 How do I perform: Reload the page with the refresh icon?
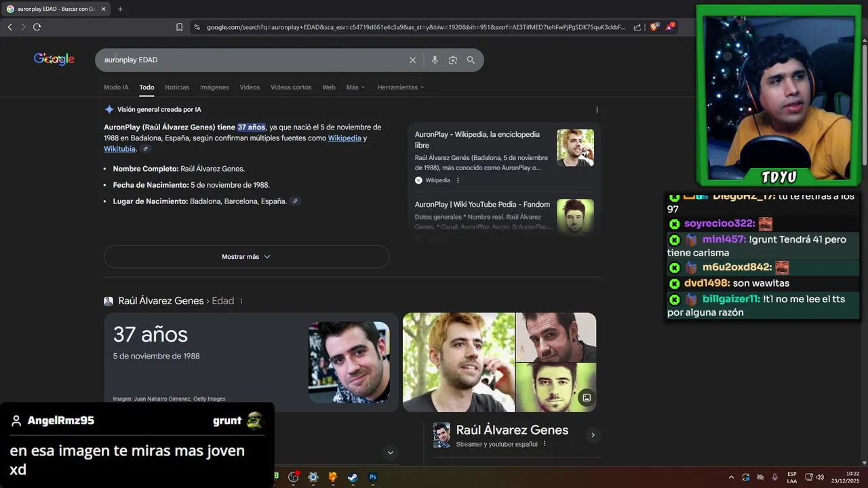(37, 27)
